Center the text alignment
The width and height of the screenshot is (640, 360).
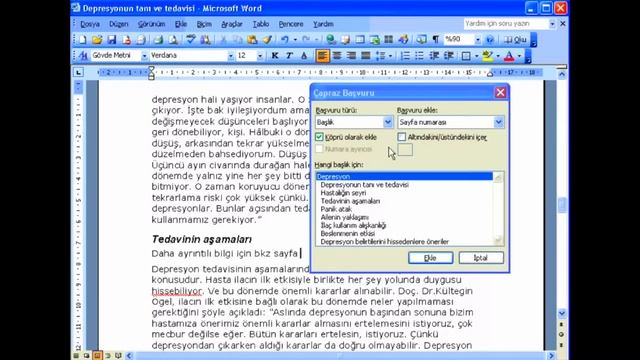(x=337, y=56)
